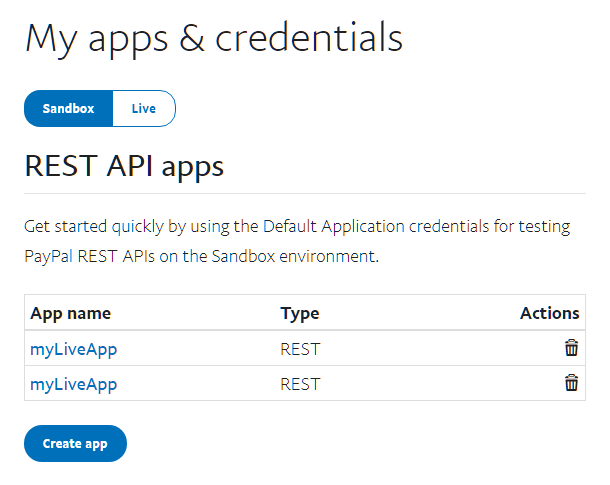The image size is (610, 485).
Task: Switch to the Live environment
Action: (x=144, y=109)
